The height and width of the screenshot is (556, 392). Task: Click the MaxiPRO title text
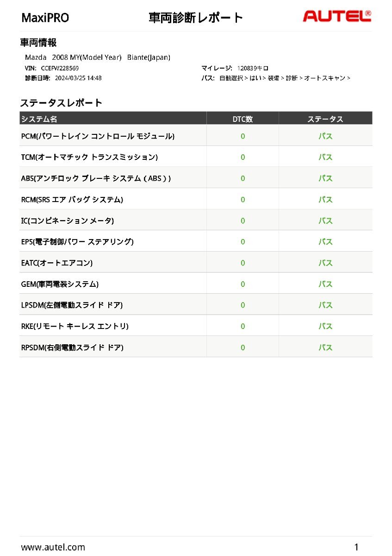pos(45,18)
